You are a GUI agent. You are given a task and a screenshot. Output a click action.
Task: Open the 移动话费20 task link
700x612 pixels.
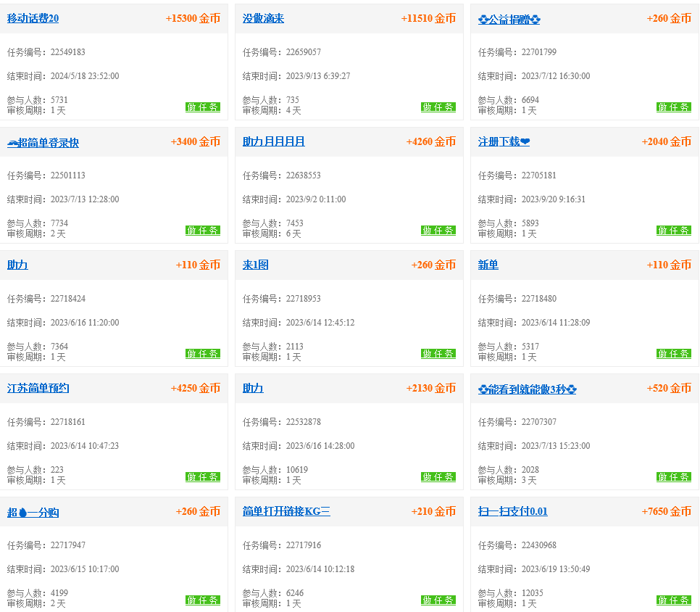33,19
